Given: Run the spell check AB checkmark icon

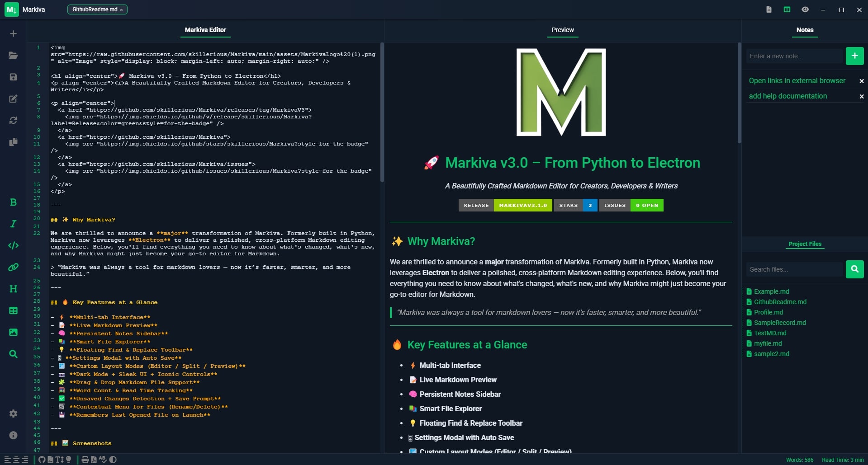Looking at the screenshot, I should tap(103, 460).
